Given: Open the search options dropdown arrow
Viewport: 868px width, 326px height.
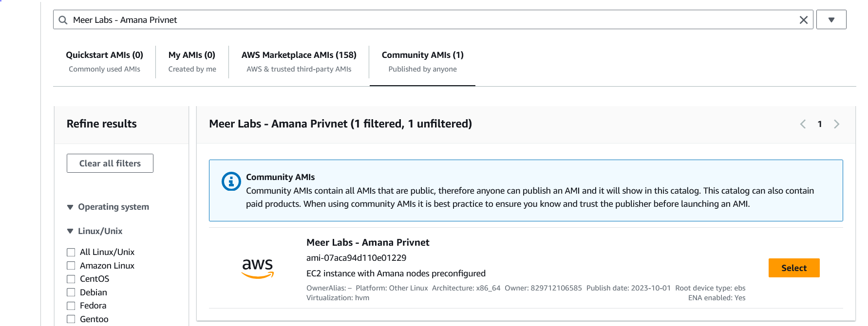Looking at the screenshot, I should point(831,20).
